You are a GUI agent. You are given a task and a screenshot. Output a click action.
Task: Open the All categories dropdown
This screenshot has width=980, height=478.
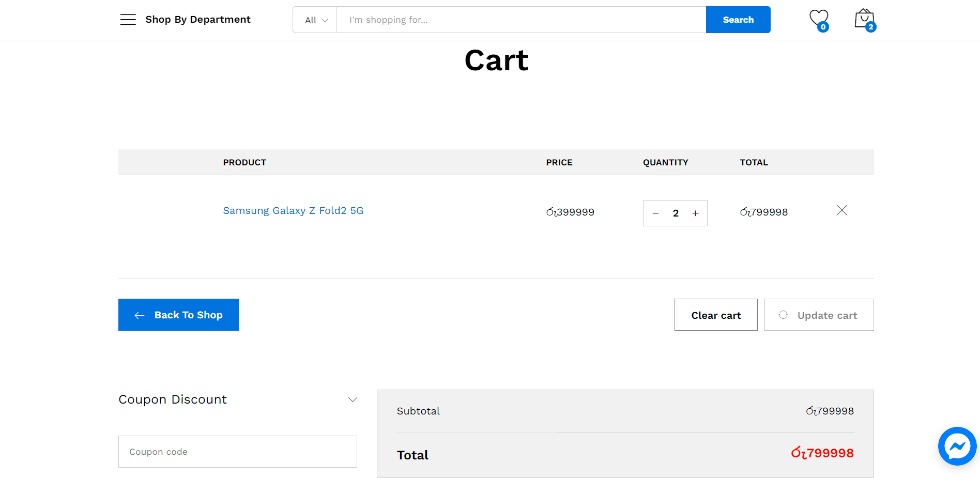click(x=315, y=20)
